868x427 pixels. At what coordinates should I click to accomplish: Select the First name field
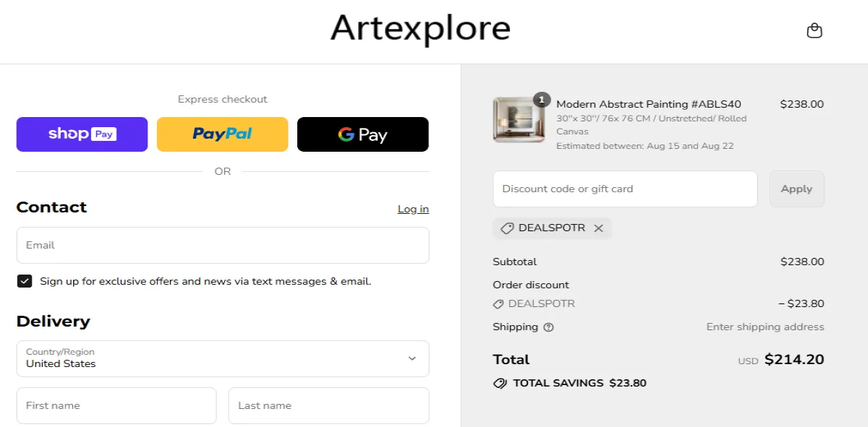(116, 405)
